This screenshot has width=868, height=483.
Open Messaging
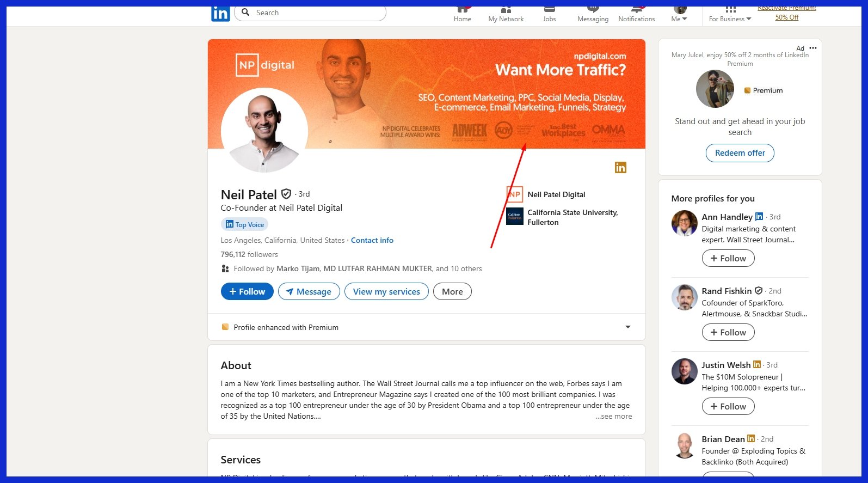[x=593, y=15]
